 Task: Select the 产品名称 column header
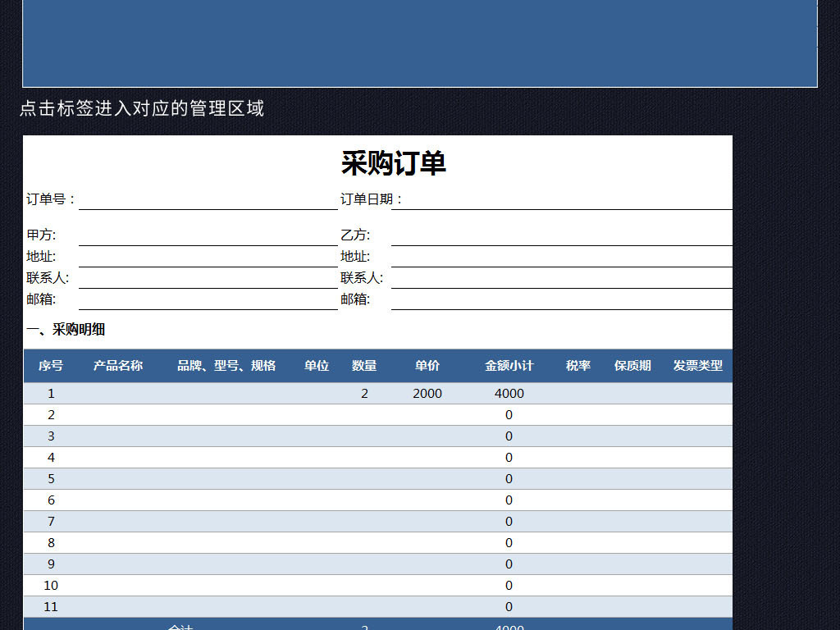click(x=119, y=366)
